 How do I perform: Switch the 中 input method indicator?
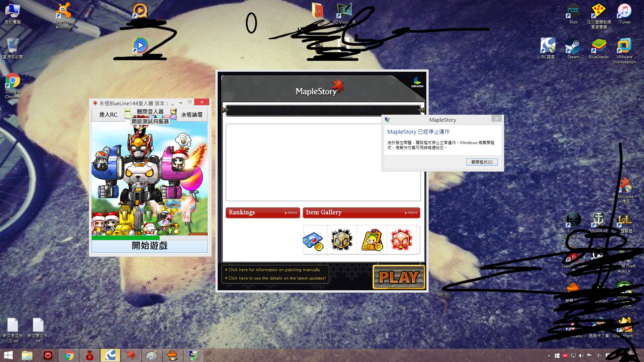tap(598, 356)
